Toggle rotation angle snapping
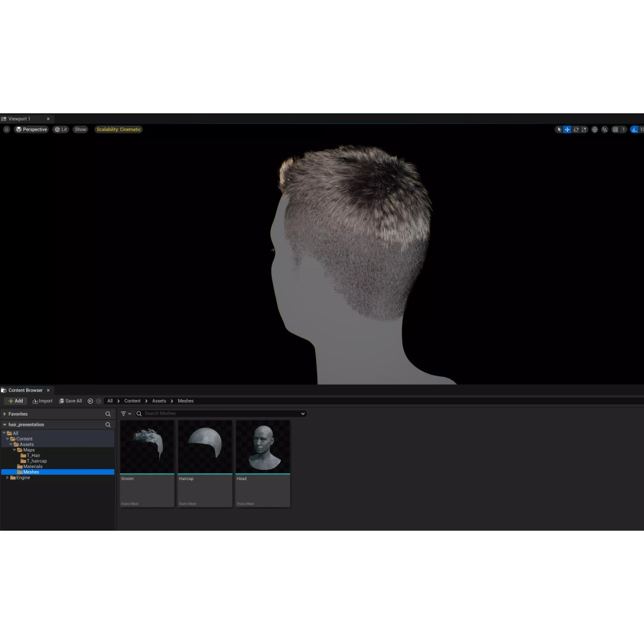 [x=634, y=129]
